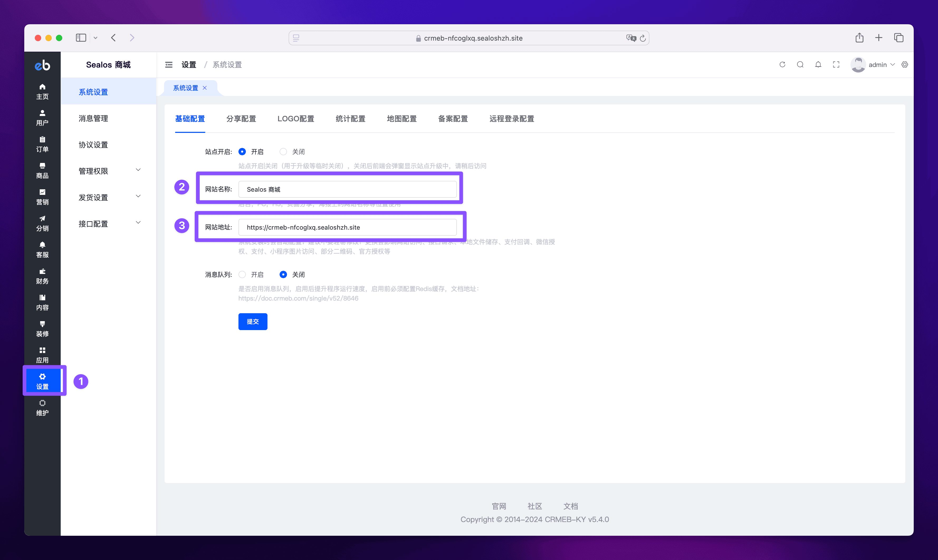Open the 订单 orders section
Viewport: 938px width, 560px height.
pyautogui.click(x=42, y=144)
